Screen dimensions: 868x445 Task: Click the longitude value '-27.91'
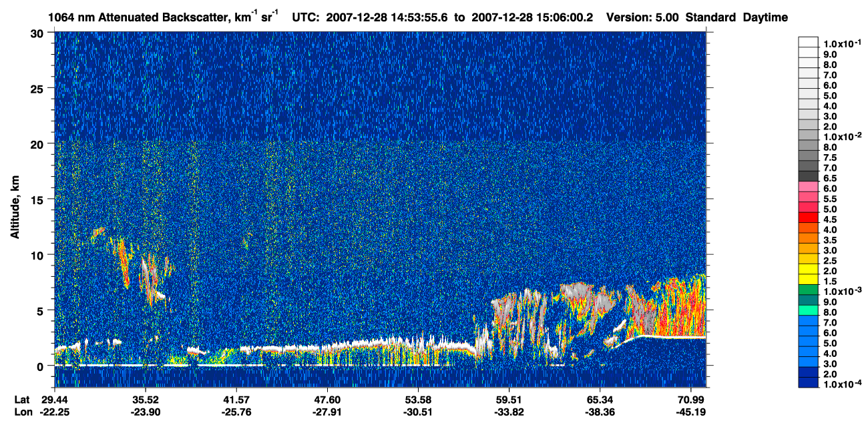(x=327, y=412)
